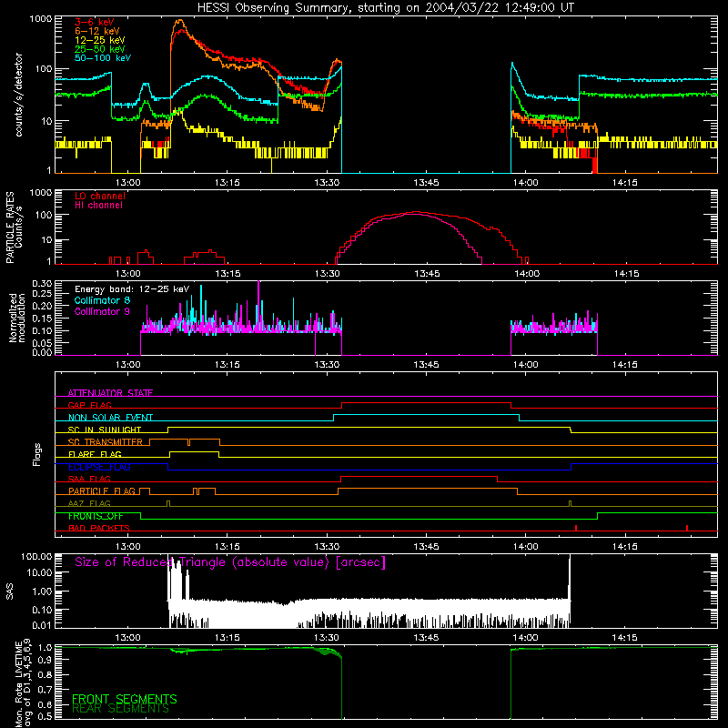This screenshot has height=728, width=728.
Task: Click the HESSI Observing Summary title
Action: pyautogui.click(x=385, y=8)
